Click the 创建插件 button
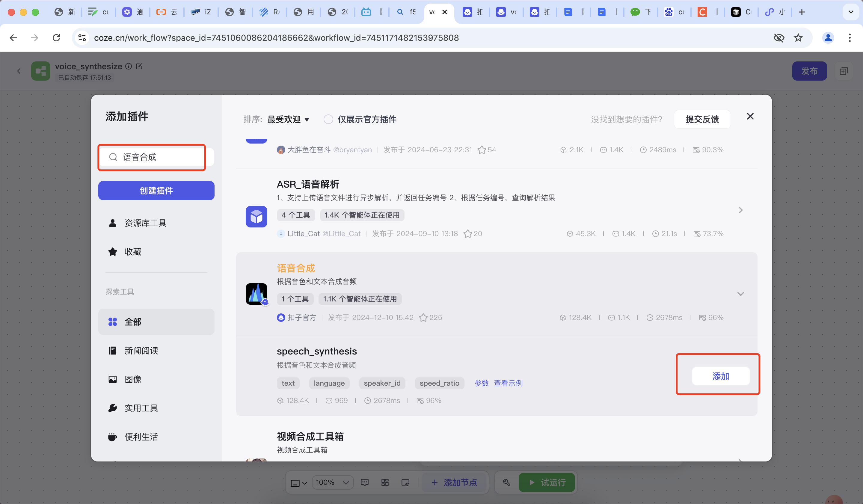The image size is (863, 504). (156, 190)
